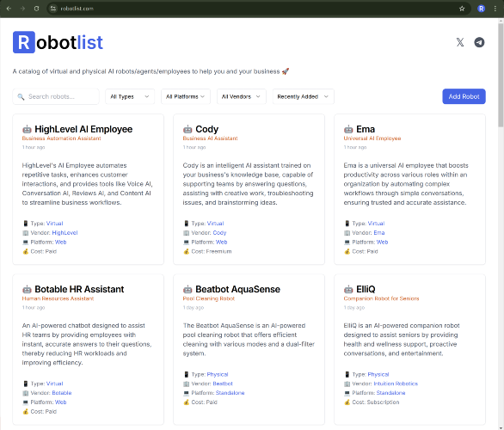504x430 pixels.
Task: Expand the All Vendors dropdown
Action: click(x=242, y=96)
